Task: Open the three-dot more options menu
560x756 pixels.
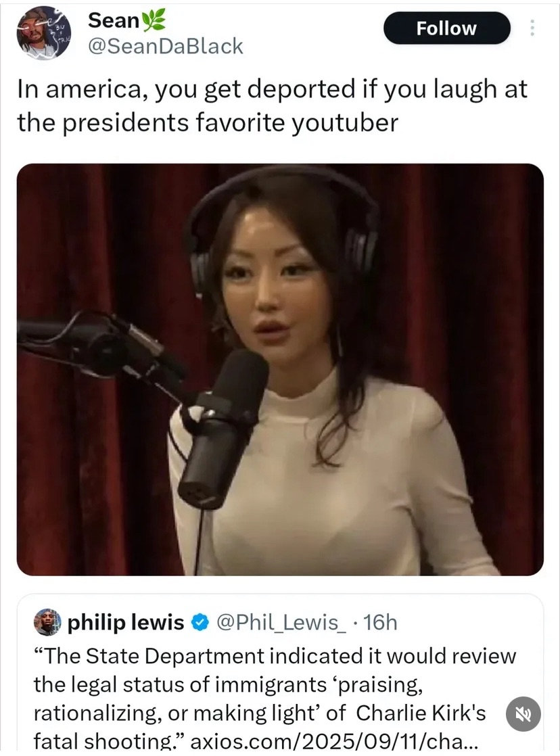Action: click(x=532, y=28)
